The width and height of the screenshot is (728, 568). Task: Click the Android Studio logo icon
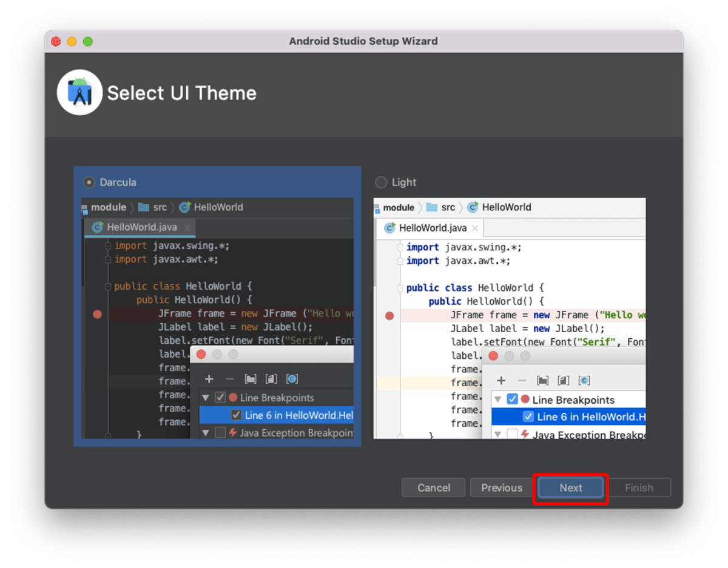[79, 93]
